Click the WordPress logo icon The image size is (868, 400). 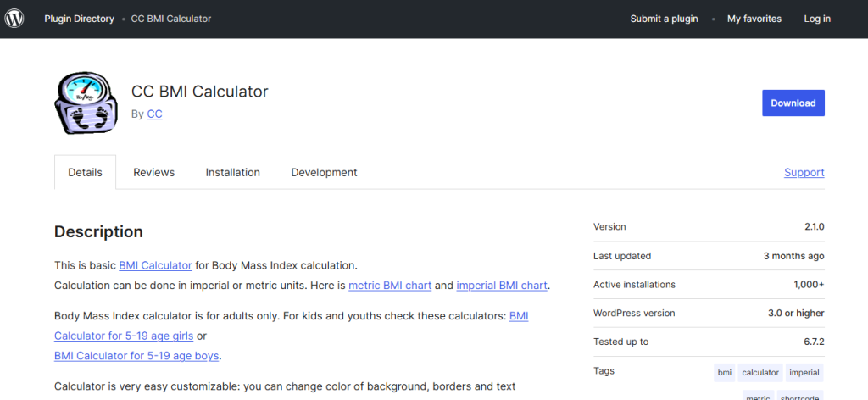14,19
